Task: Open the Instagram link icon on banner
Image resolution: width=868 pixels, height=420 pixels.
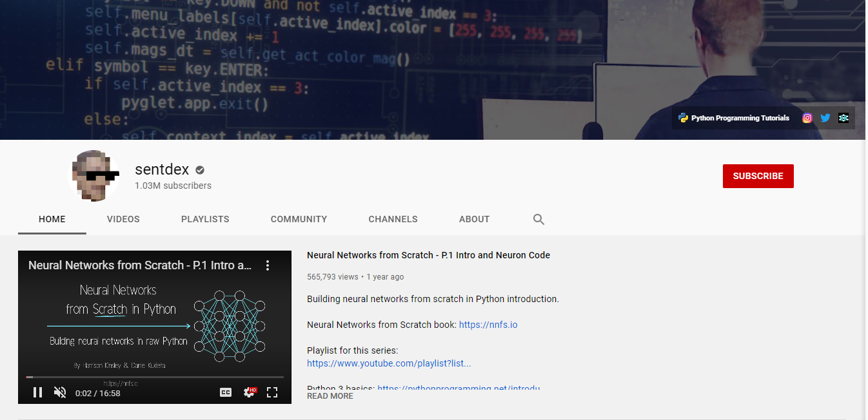Action: pyautogui.click(x=807, y=118)
